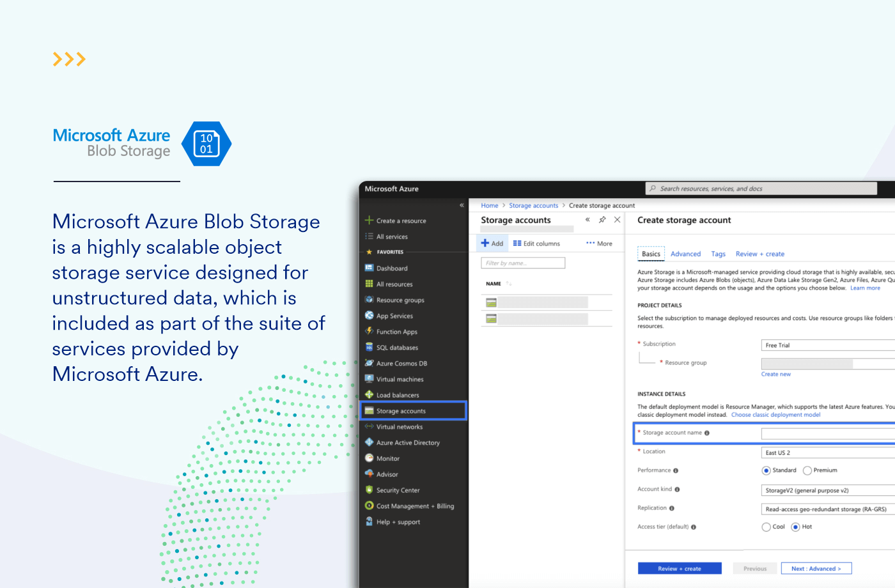Click Storage accounts breadcrumb link

tap(534, 206)
